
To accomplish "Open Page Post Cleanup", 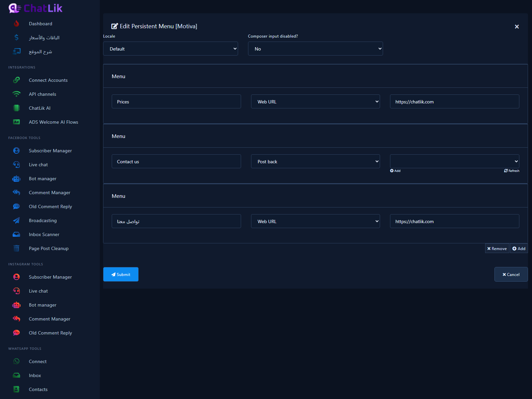I will click(x=49, y=248).
